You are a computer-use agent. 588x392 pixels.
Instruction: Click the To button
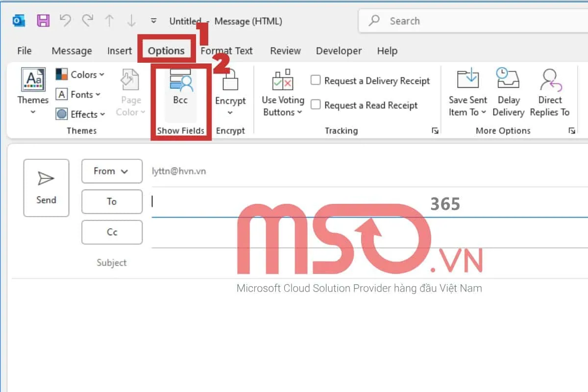pyautogui.click(x=112, y=201)
